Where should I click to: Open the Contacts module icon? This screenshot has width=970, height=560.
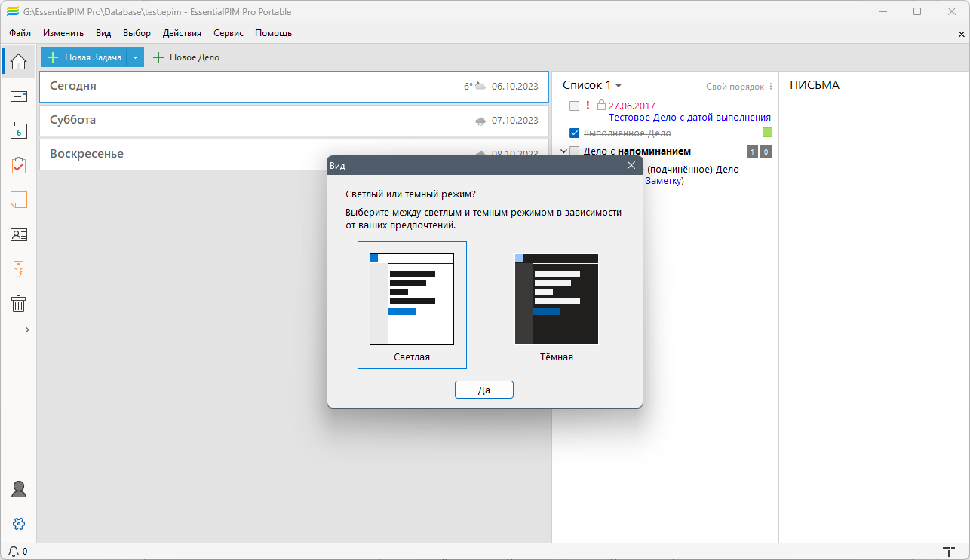click(18, 234)
